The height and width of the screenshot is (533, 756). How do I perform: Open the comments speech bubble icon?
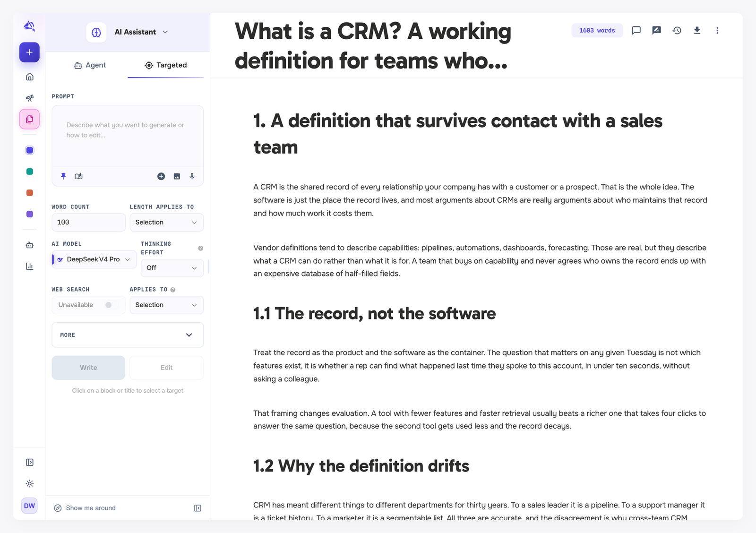[636, 30]
